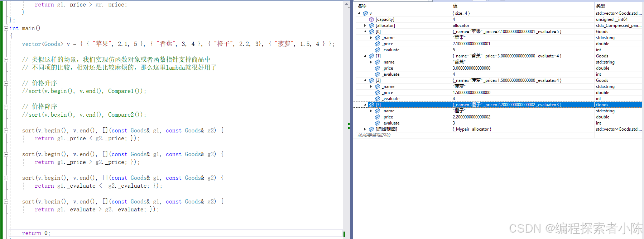Click the object icon of element [0]
Viewport: 644px width, 239px height.
(371, 32)
